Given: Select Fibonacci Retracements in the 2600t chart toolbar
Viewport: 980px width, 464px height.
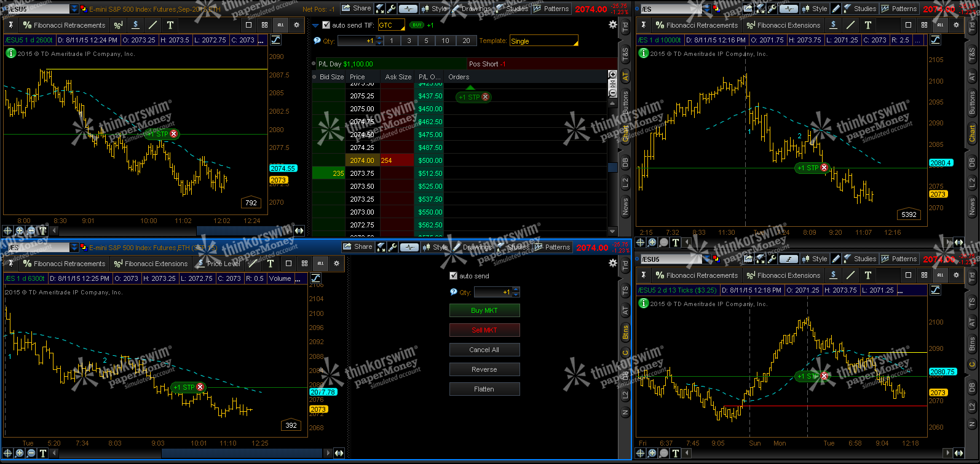Looking at the screenshot, I should click(x=64, y=25).
